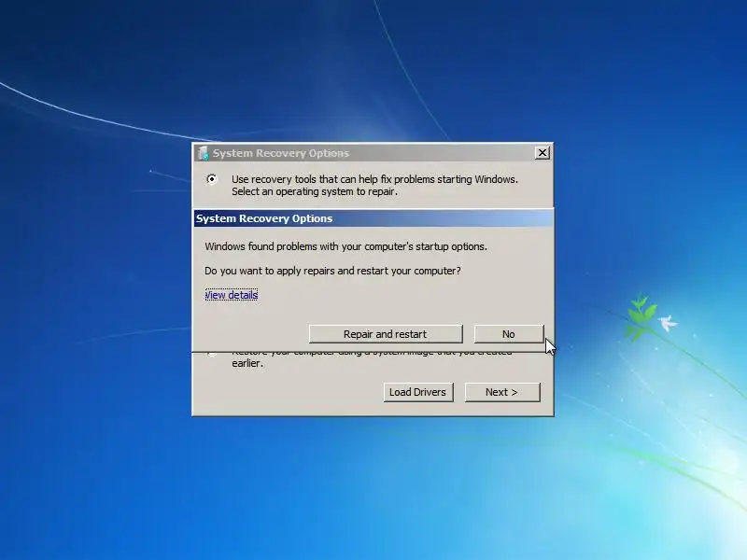The height and width of the screenshot is (560, 747).
Task: Select the Use recovery tools radio button
Action: (x=212, y=179)
